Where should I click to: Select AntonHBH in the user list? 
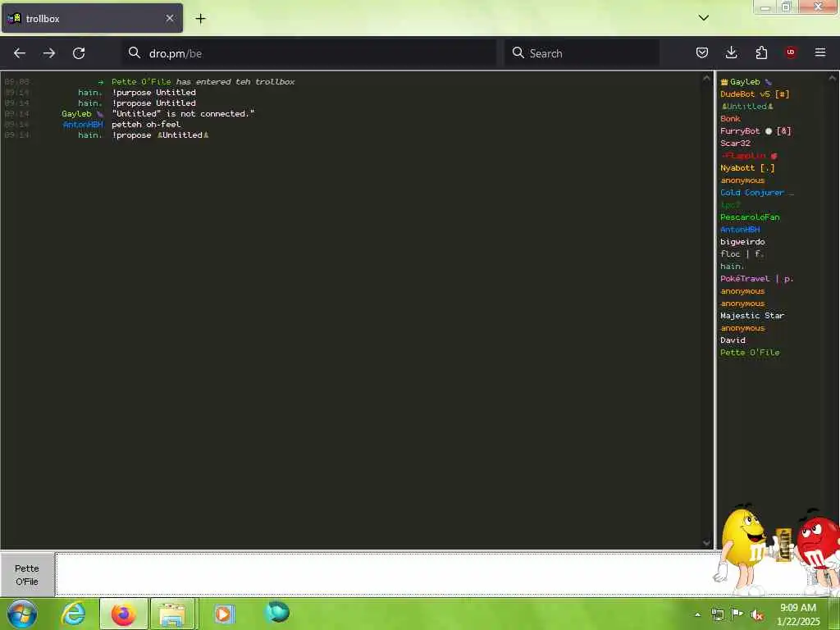click(740, 230)
